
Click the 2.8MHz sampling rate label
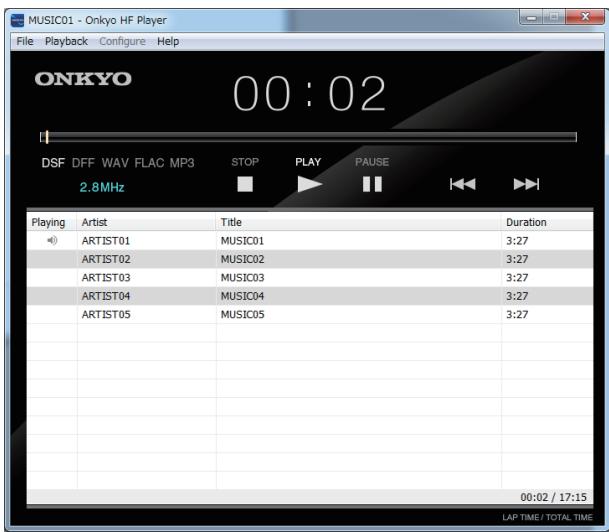[x=102, y=187]
